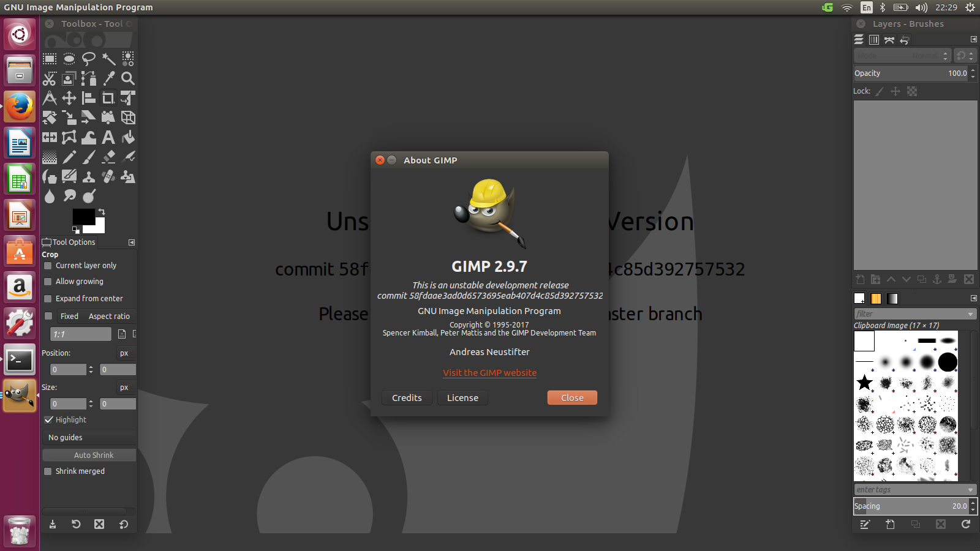
Task: Select the Rectangle Select tool
Action: 50,59
